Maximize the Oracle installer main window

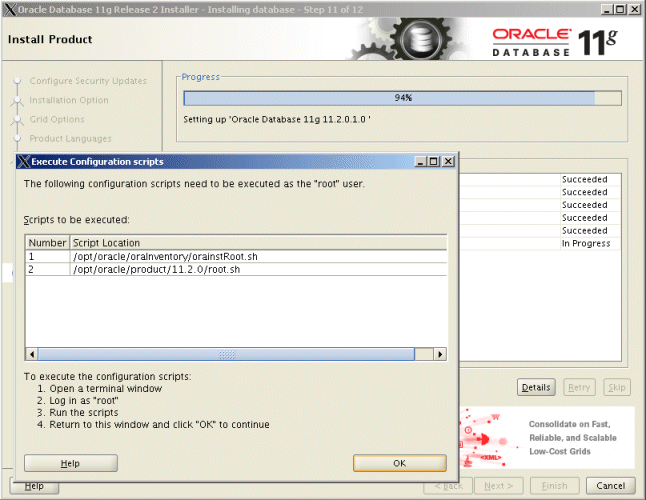point(620,9)
